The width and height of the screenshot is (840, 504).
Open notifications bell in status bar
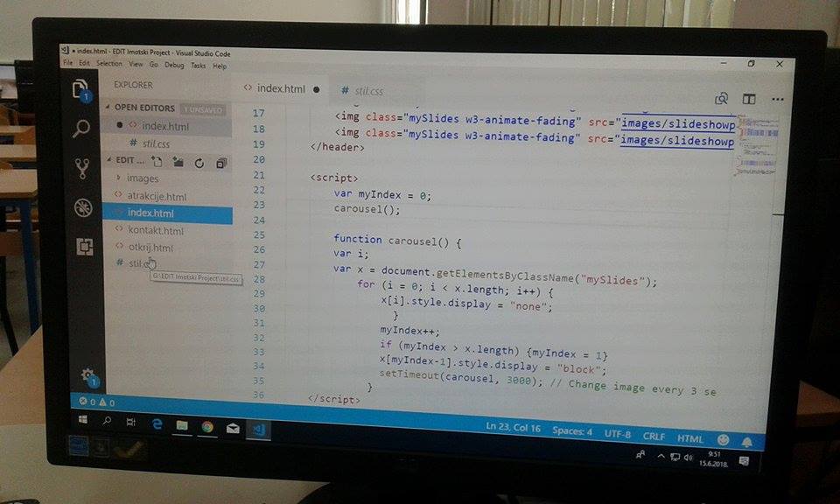click(746, 442)
